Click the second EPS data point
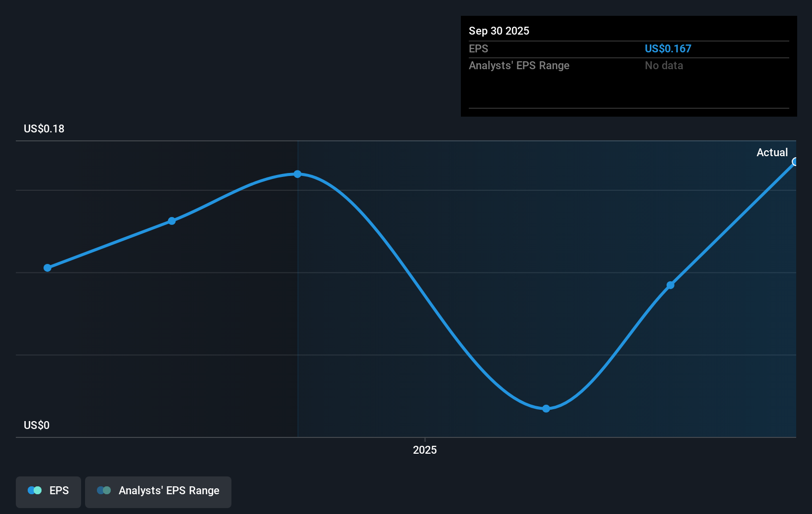The image size is (812, 514). (172, 221)
